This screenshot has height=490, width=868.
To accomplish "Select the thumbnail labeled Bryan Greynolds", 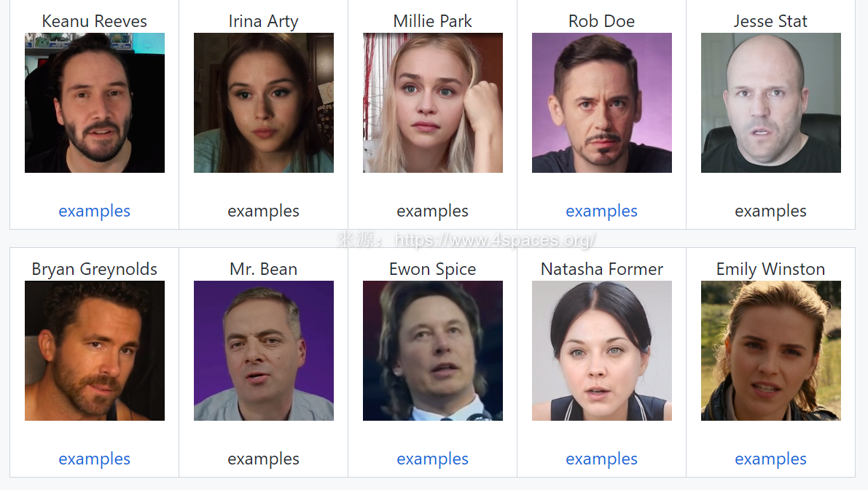I will (x=95, y=351).
